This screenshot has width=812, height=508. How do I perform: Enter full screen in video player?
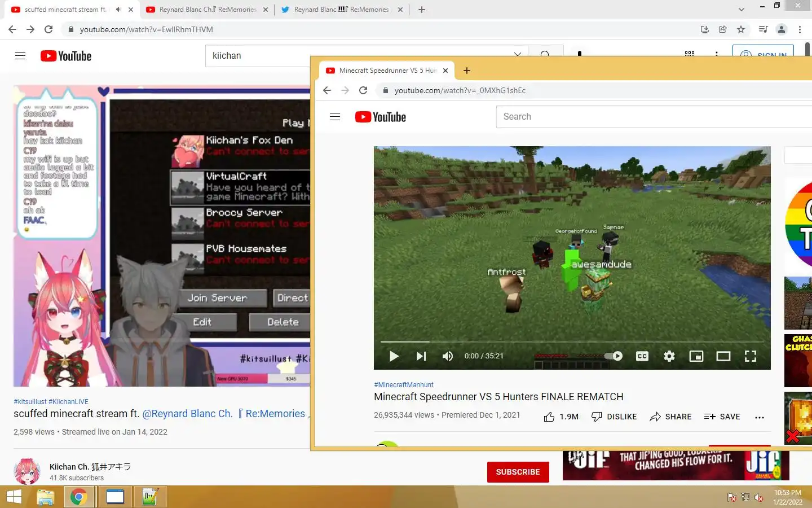pos(751,356)
